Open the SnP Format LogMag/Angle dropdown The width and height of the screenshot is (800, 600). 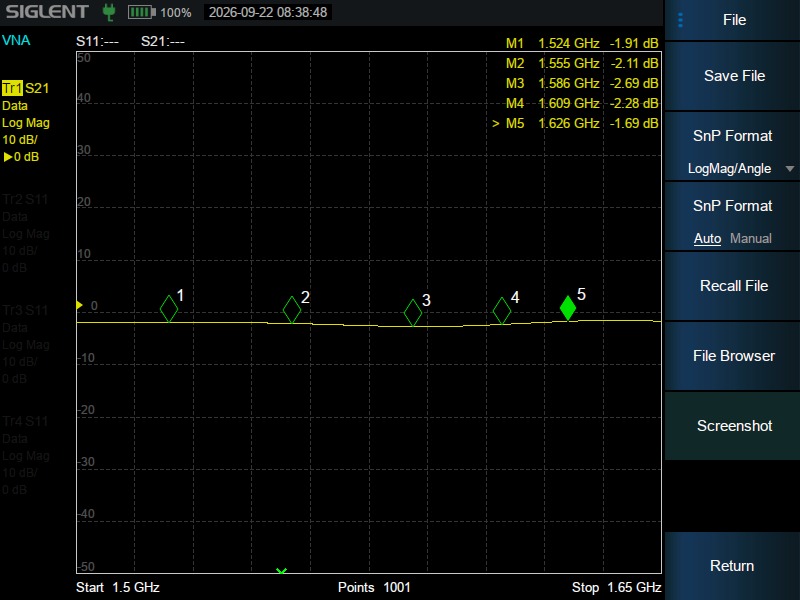click(734, 146)
